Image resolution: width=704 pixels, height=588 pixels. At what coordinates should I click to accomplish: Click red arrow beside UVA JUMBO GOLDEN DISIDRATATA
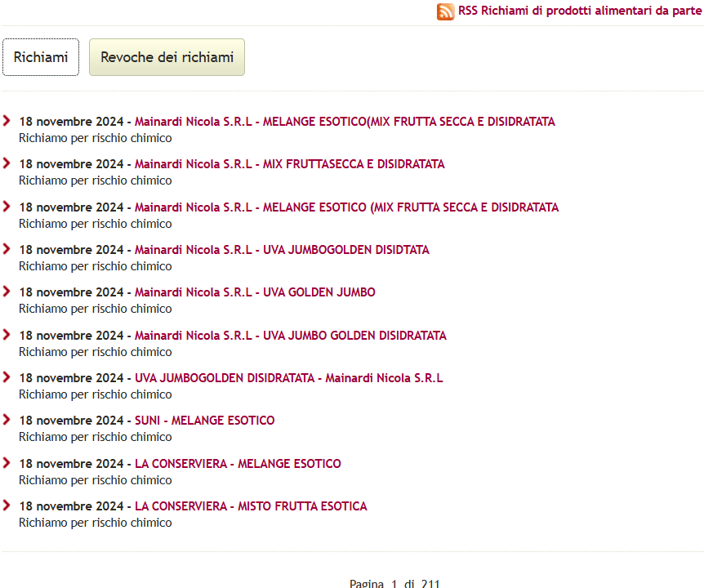click(x=7, y=334)
